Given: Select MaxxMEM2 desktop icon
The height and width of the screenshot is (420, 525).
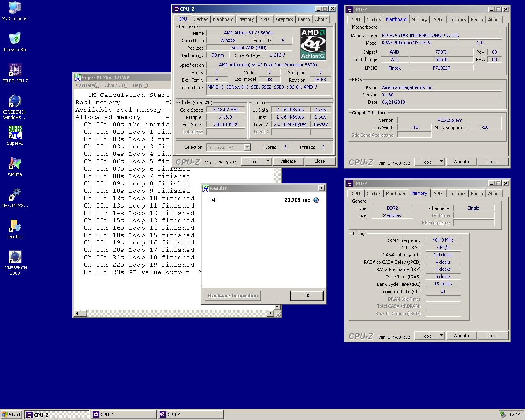Looking at the screenshot, I should click(x=15, y=198).
